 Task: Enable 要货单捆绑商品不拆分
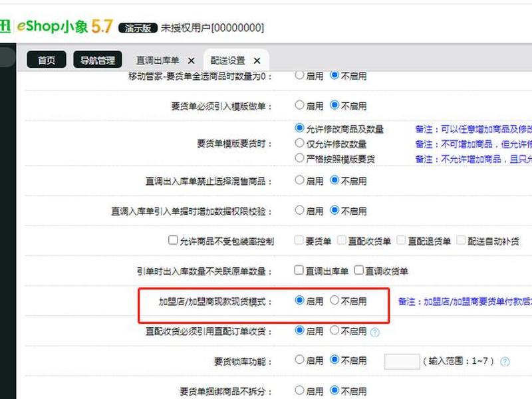[x=299, y=390]
